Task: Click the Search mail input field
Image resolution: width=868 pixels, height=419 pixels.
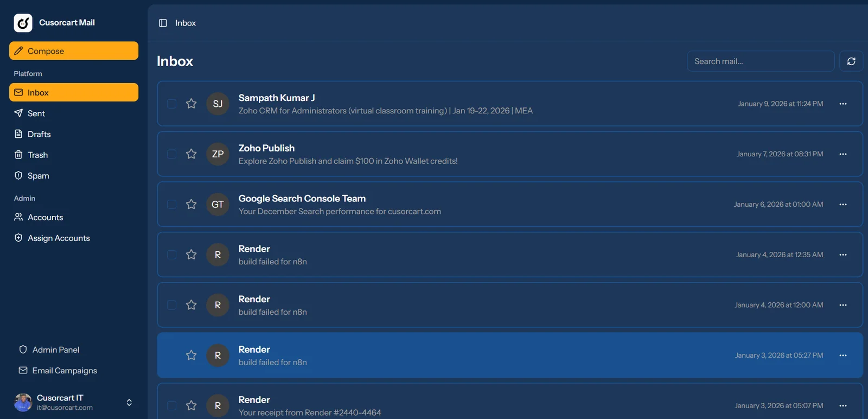Action: (x=761, y=61)
